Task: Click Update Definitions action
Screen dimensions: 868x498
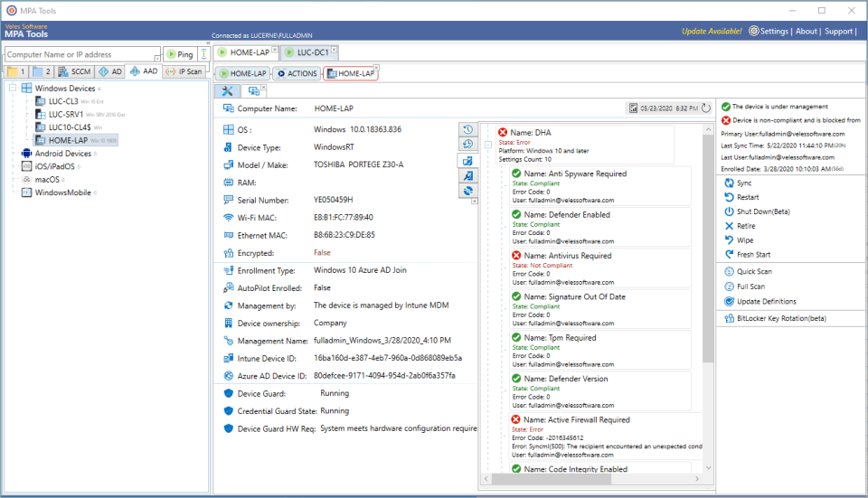Action: point(765,301)
